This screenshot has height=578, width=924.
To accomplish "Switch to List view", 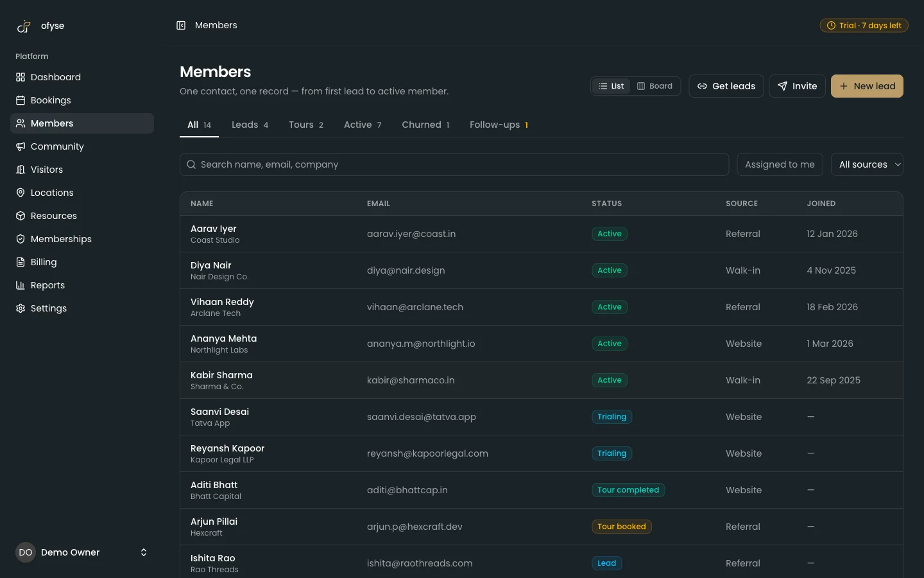I will [x=611, y=86].
